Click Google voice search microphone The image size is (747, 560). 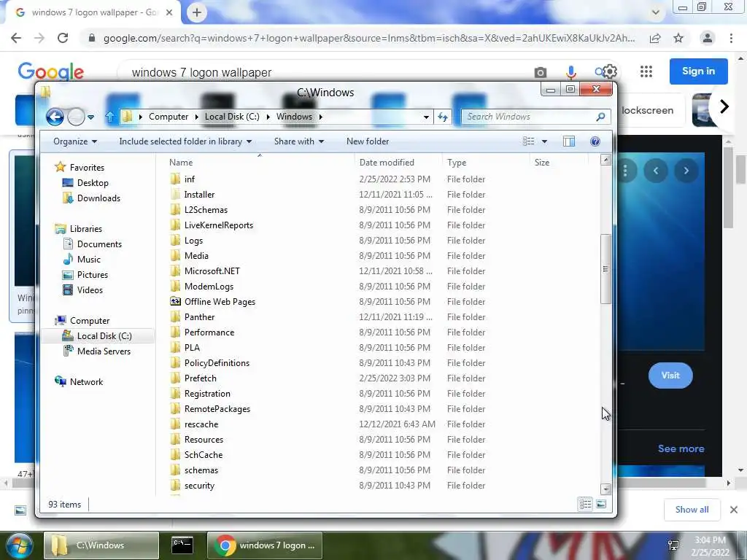[570, 72]
